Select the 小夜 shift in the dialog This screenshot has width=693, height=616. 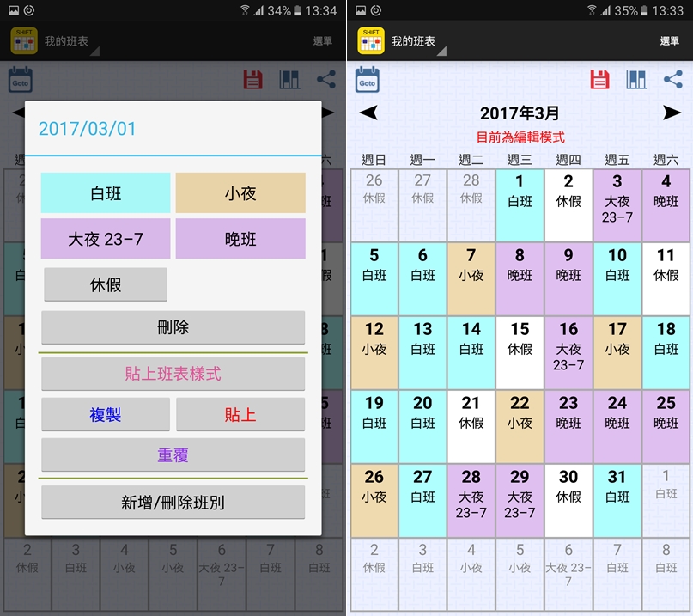[240, 192]
